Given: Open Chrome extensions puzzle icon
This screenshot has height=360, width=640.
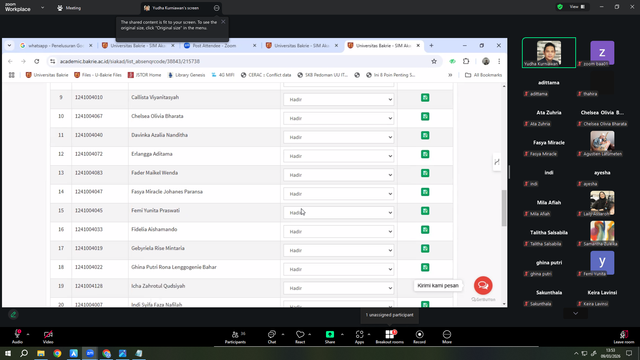Looking at the screenshot, I should click(466, 61).
